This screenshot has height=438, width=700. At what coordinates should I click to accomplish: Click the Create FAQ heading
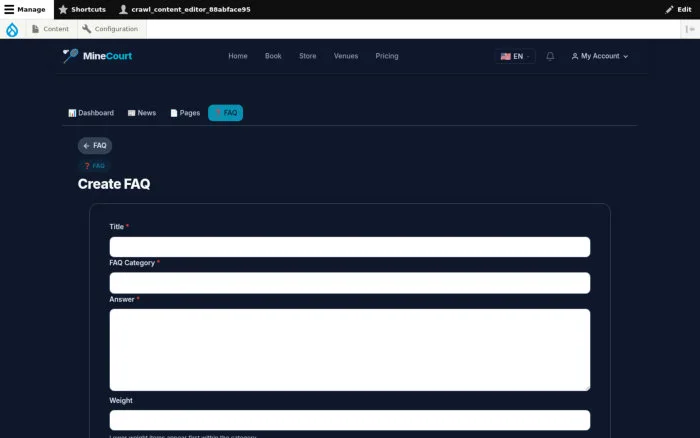114,184
